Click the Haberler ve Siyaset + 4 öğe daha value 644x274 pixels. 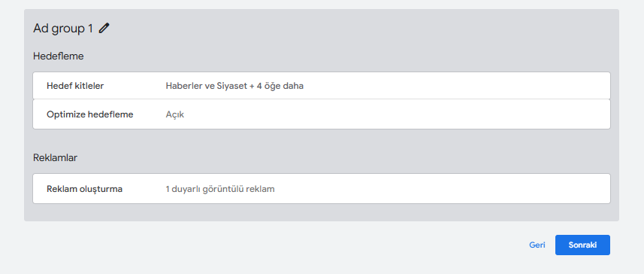coord(234,86)
